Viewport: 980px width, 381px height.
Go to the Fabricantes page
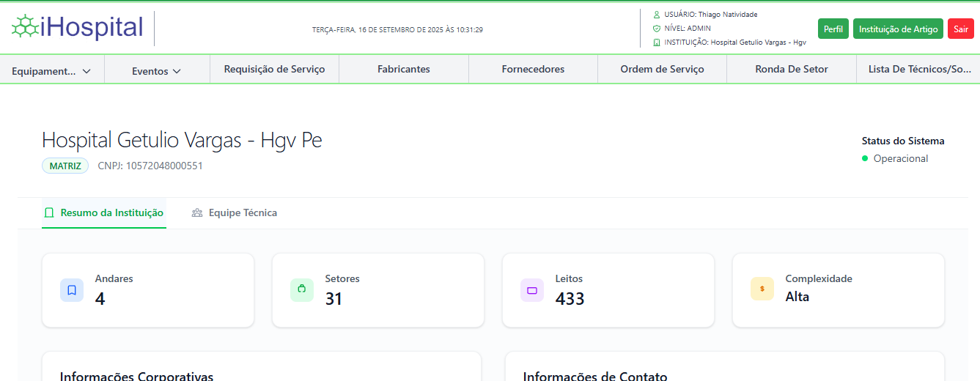404,69
